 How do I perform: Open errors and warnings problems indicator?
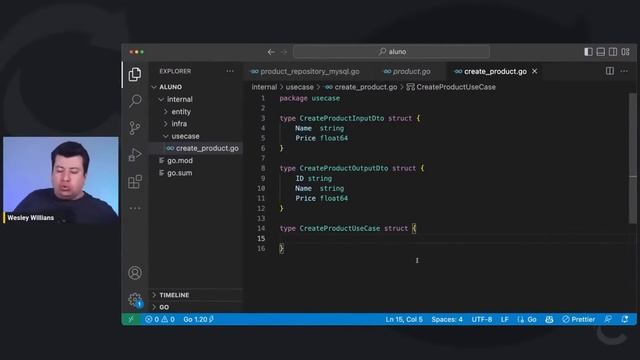point(160,319)
